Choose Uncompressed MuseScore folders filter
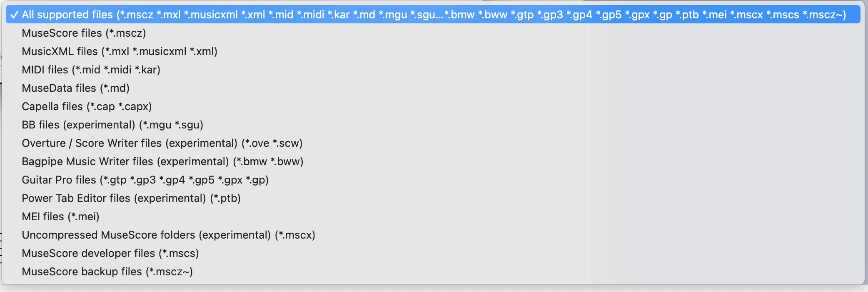The width and height of the screenshot is (868, 292). (169, 235)
